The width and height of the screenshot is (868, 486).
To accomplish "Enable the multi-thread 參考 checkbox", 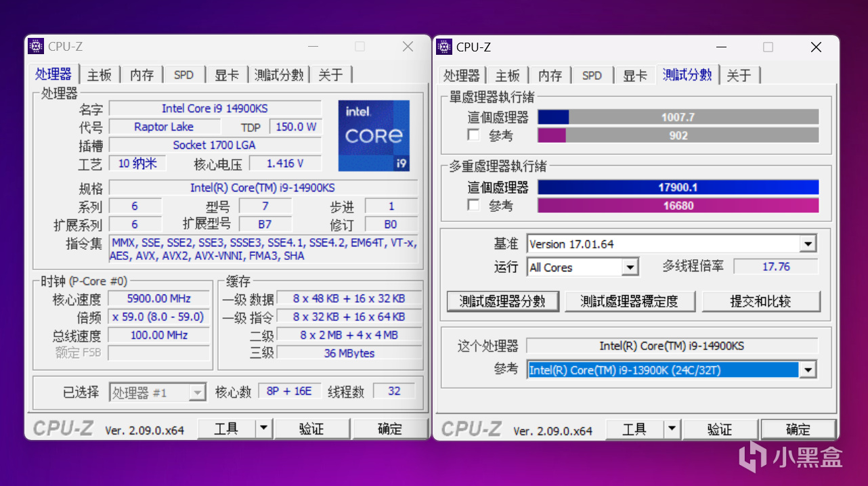I will 473,205.
